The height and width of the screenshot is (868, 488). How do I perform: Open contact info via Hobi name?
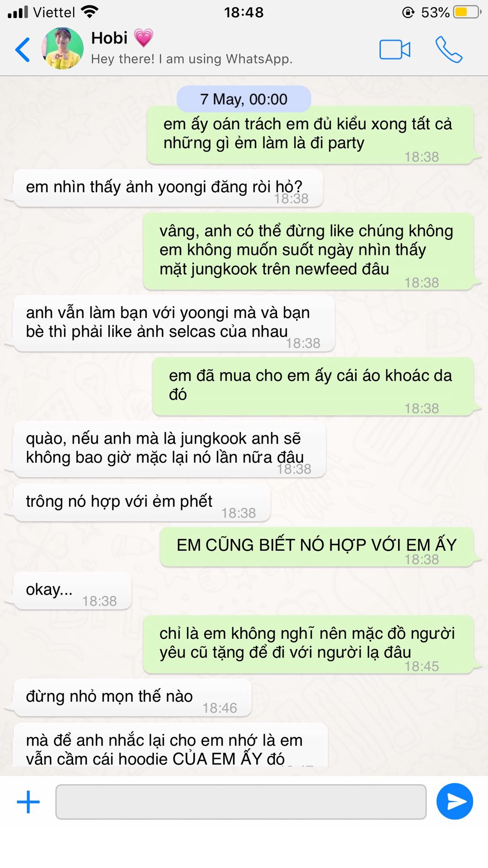109,38
